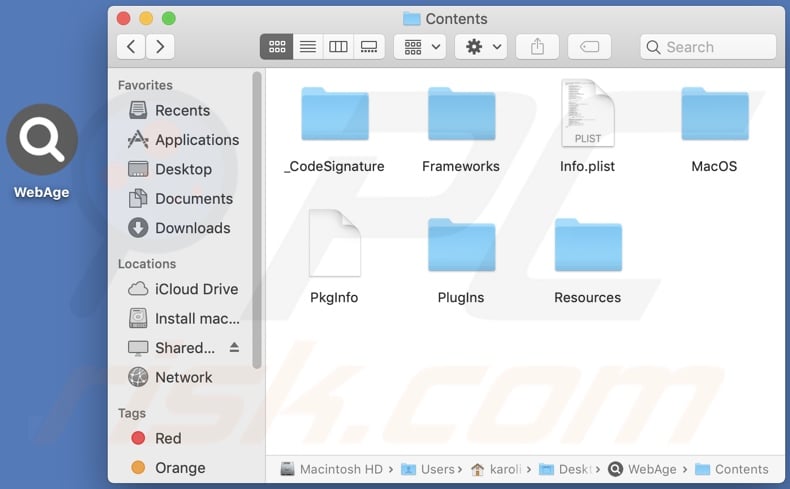Click the Edit Tags toolbar button
The image size is (790, 489).
click(589, 47)
